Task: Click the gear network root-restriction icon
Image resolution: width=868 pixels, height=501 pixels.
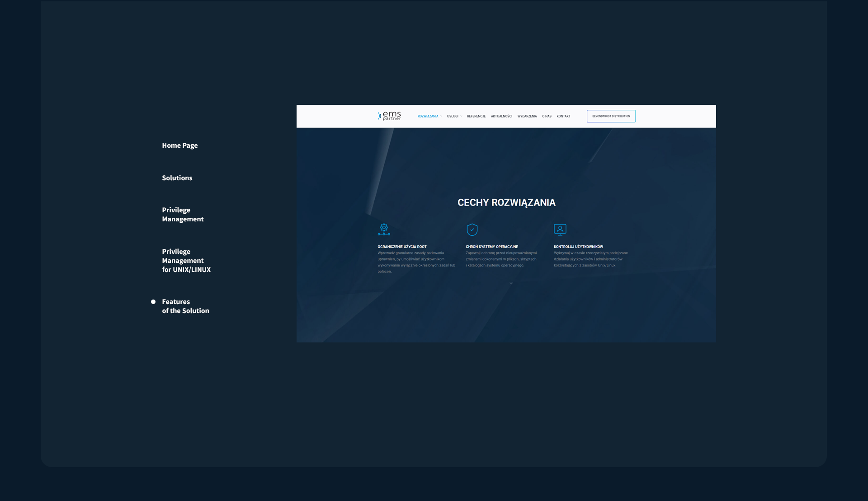Action: tap(384, 229)
